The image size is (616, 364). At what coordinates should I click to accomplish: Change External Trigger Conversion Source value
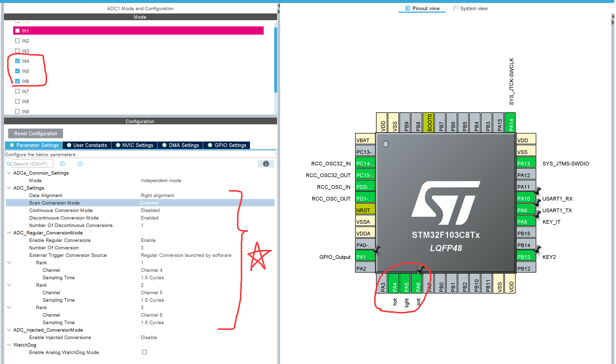coord(186,255)
